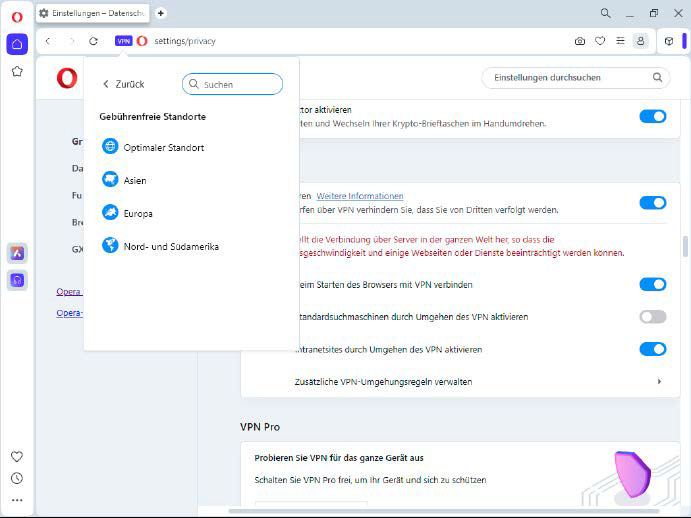The image size is (691, 518).
Task: Click the purple shield VPN Pro illustration
Action: click(632, 474)
